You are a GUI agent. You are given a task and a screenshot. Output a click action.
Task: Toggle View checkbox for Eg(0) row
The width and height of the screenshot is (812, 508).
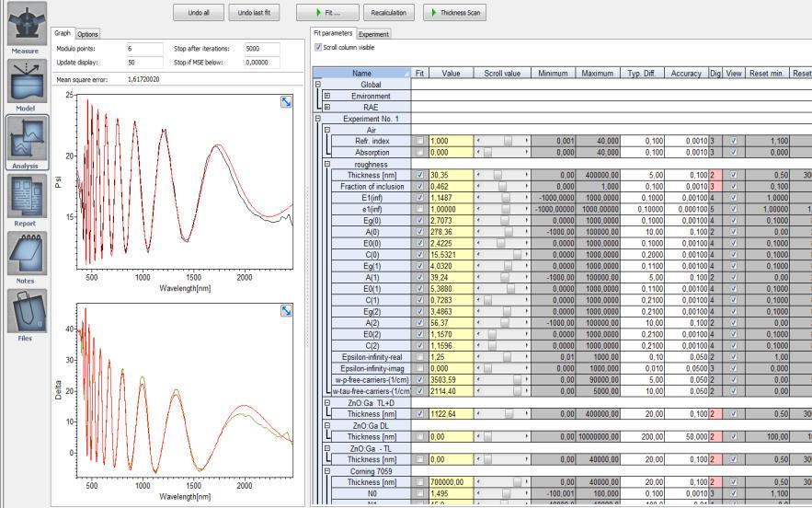pyautogui.click(x=733, y=221)
